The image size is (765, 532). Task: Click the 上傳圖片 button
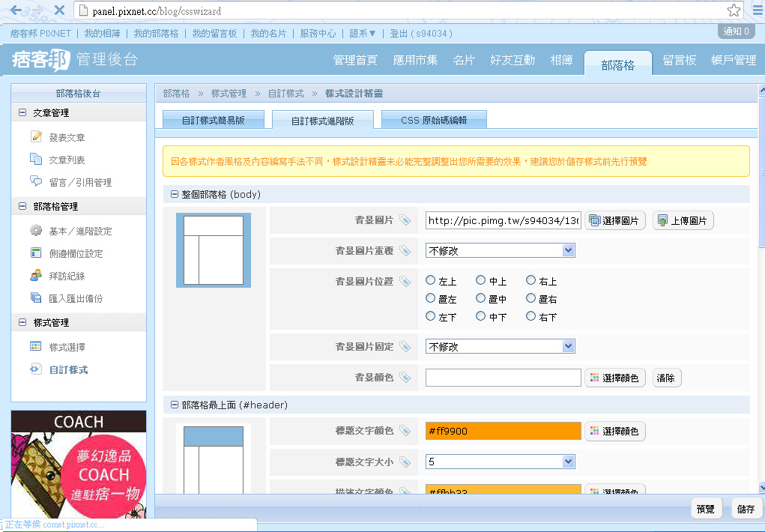coord(683,220)
